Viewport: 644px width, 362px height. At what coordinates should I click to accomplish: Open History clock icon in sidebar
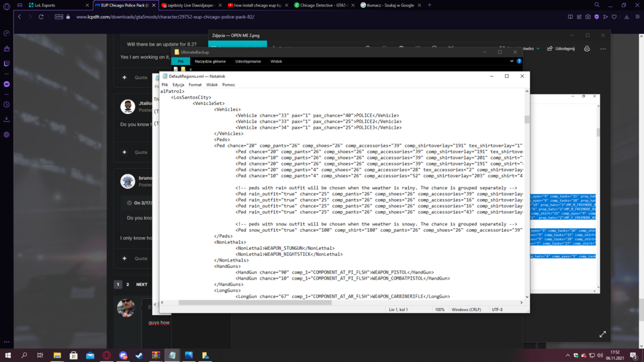(6, 104)
